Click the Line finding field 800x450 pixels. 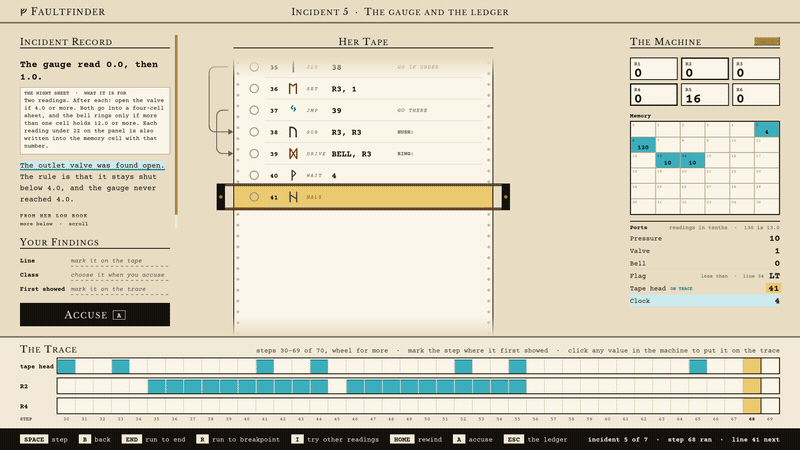click(x=119, y=261)
